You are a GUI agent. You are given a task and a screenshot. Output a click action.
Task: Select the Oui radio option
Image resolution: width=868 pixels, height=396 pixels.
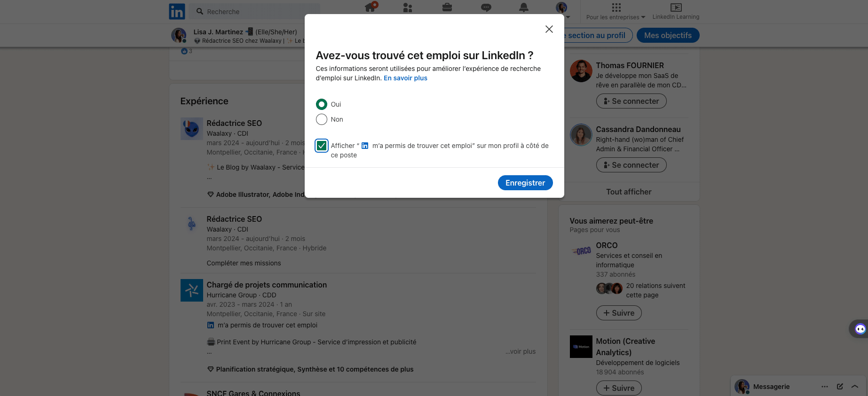322,104
